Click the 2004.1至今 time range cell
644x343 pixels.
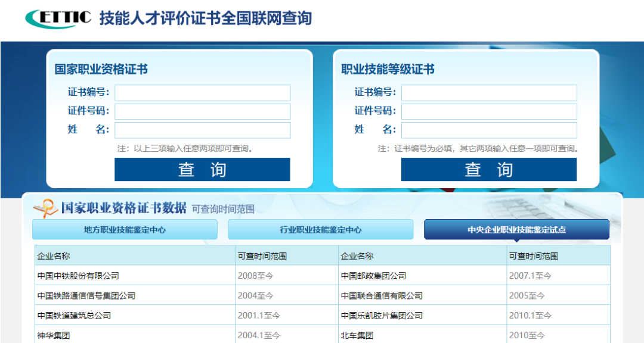click(287, 335)
